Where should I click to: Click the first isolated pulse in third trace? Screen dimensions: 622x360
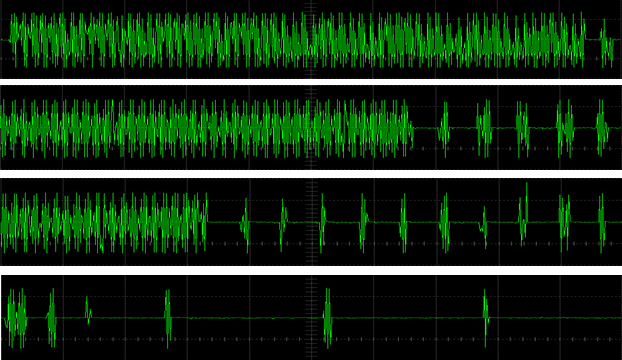point(245,225)
